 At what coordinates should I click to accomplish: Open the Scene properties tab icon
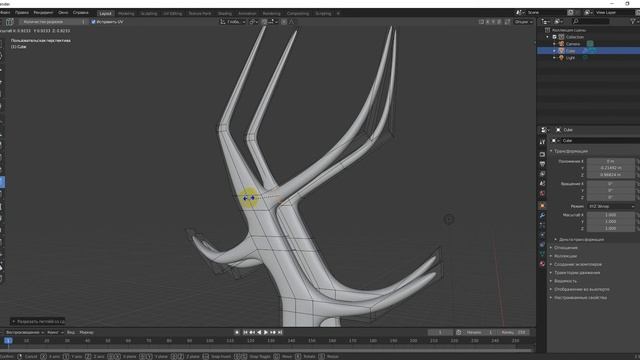click(542, 184)
